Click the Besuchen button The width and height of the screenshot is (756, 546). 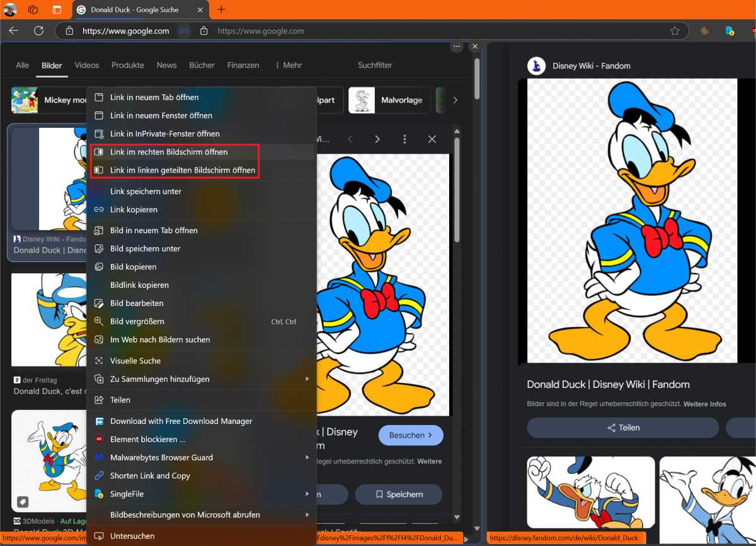coord(411,435)
